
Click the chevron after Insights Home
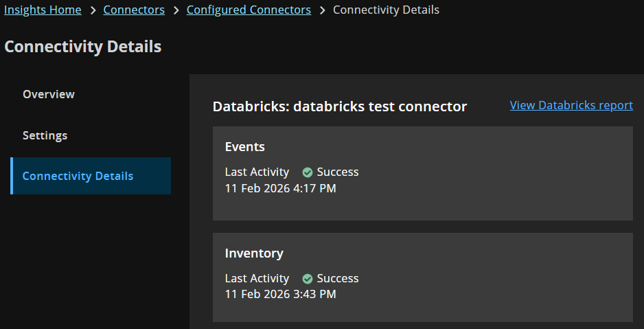93,10
